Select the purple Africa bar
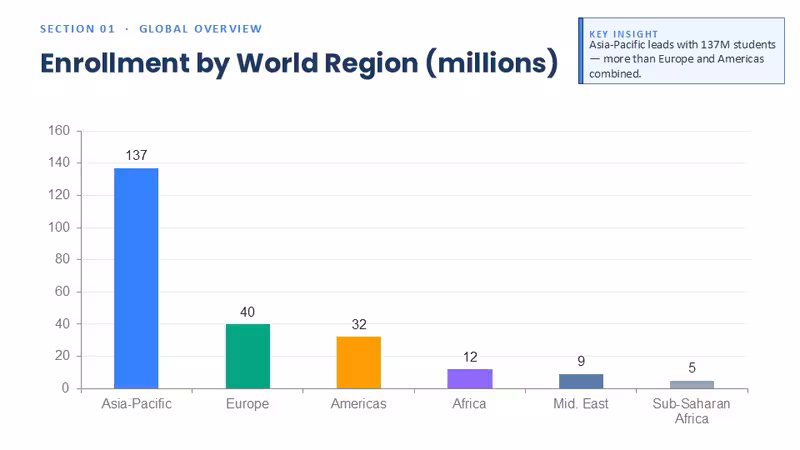 pos(470,379)
